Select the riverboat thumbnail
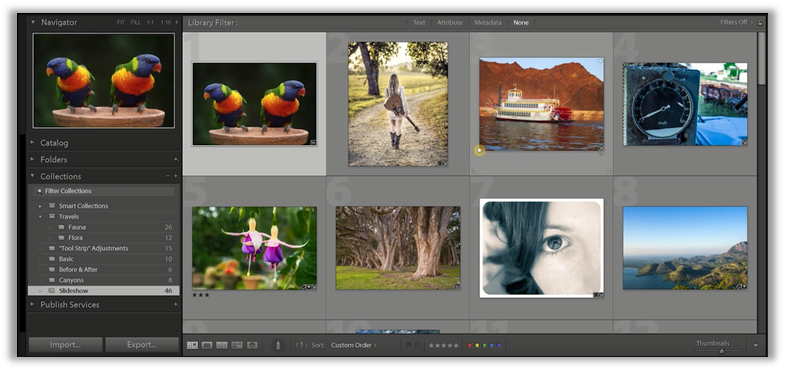The height and width of the screenshot is (370, 785). [541, 104]
